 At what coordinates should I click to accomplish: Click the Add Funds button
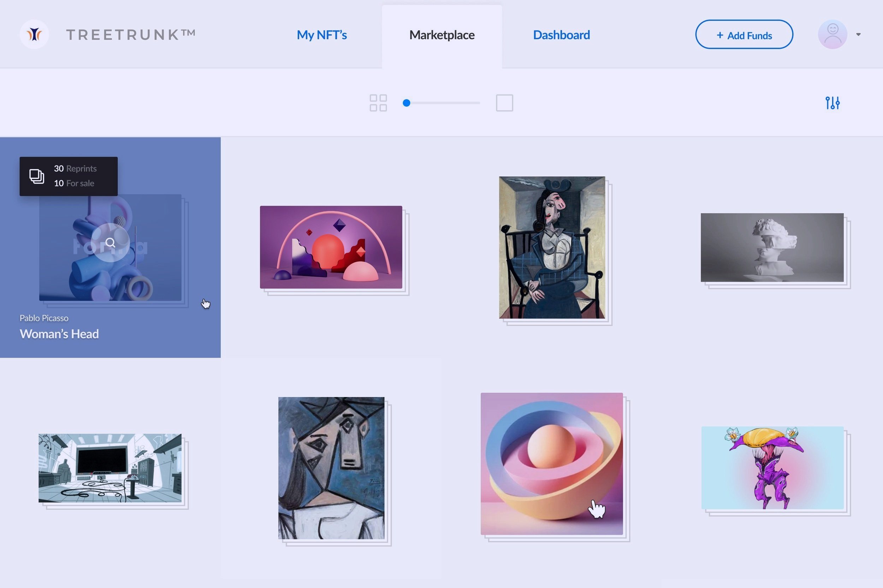click(x=744, y=35)
